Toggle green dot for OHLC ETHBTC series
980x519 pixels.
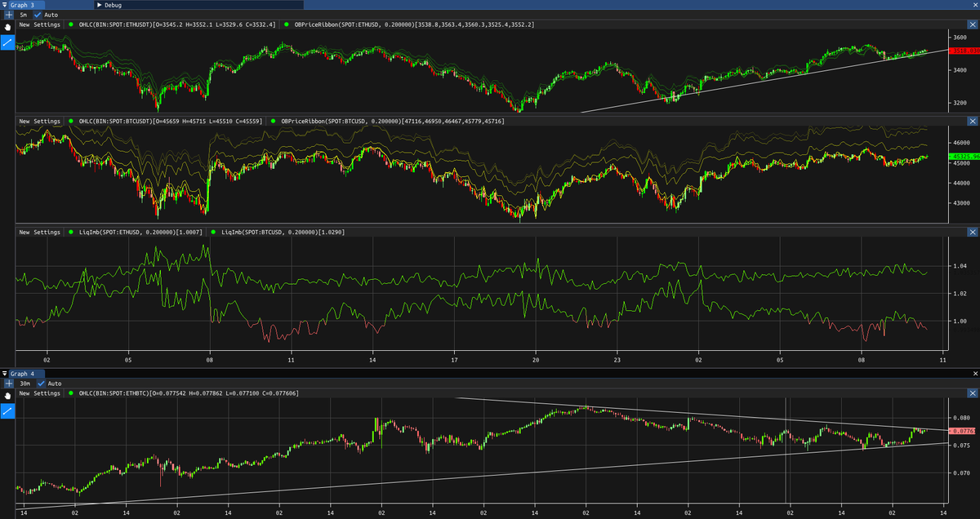pos(72,393)
